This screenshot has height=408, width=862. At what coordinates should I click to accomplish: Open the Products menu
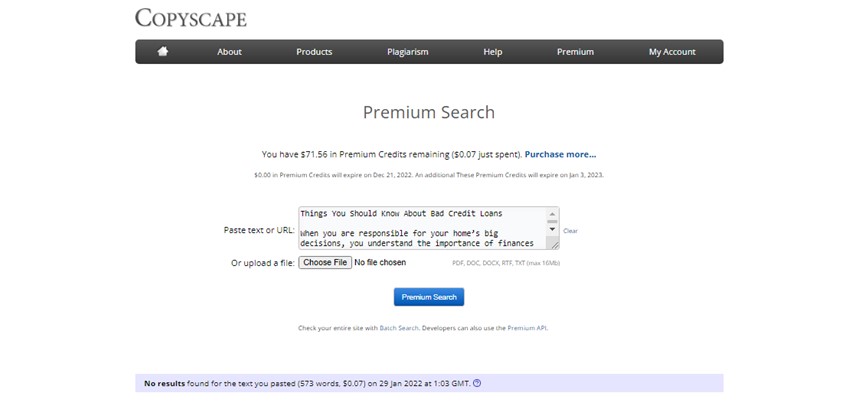[x=314, y=52]
